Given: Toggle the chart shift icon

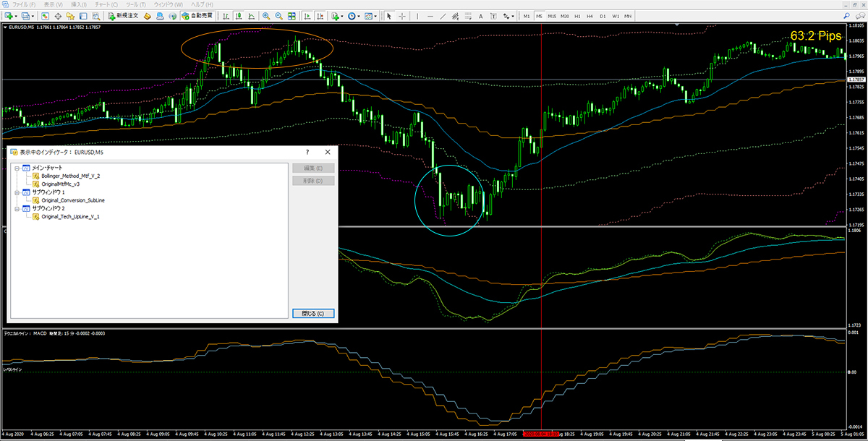Looking at the screenshot, I should pyautogui.click(x=320, y=15).
